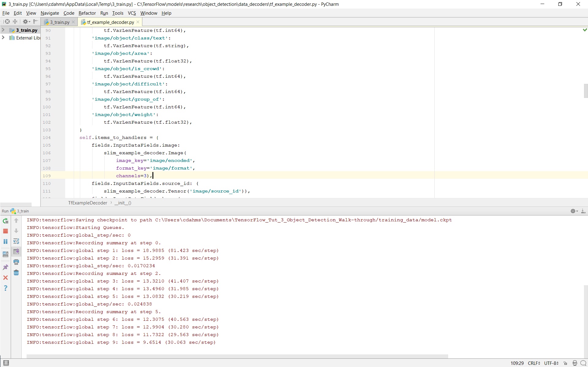Open the Refactor menu
Viewport: 588px width, 367px height.
pyautogui.click(x=87, y=13)
